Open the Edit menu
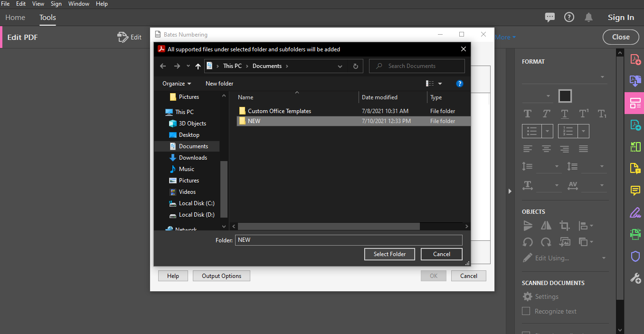Image resolution: width=644 pixels, height=334 pixels. (21, 4)
